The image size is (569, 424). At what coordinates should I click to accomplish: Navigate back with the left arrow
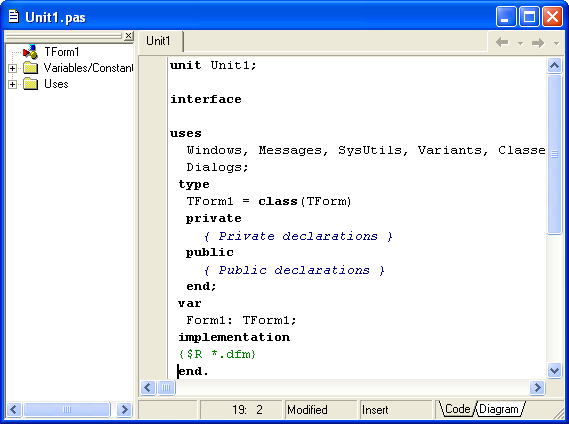pos(502,42)
